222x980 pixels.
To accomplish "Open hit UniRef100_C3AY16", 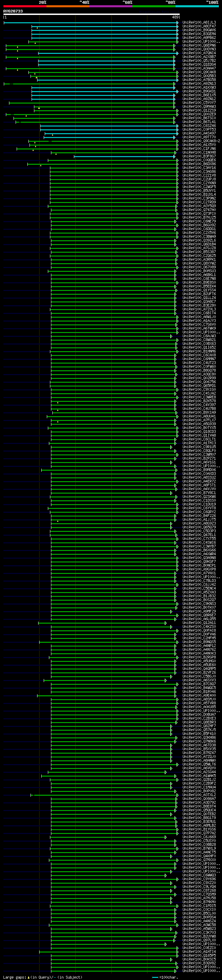I will 199,168.
